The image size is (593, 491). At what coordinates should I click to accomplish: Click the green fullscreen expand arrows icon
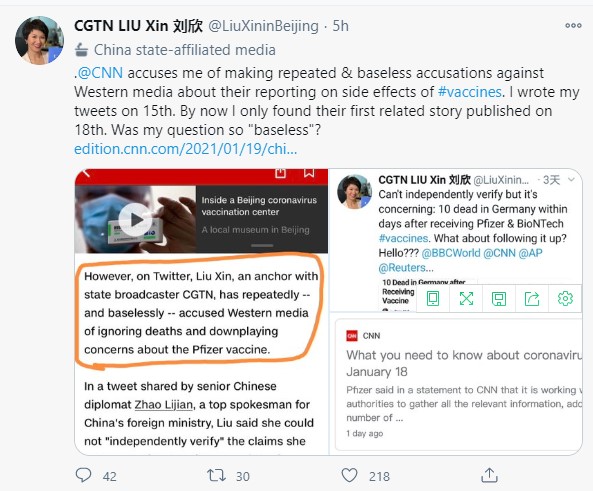[x=466, y=298]
